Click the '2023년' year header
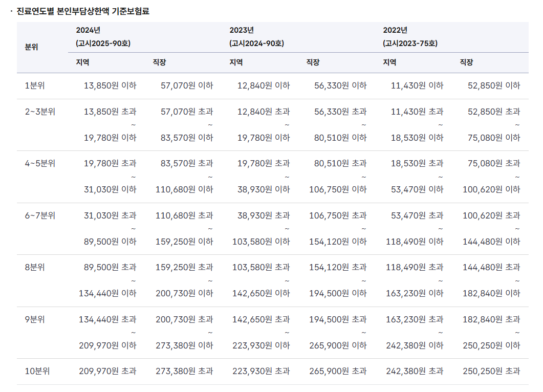This screenshot has width=543, height=392. click(242, 30)
